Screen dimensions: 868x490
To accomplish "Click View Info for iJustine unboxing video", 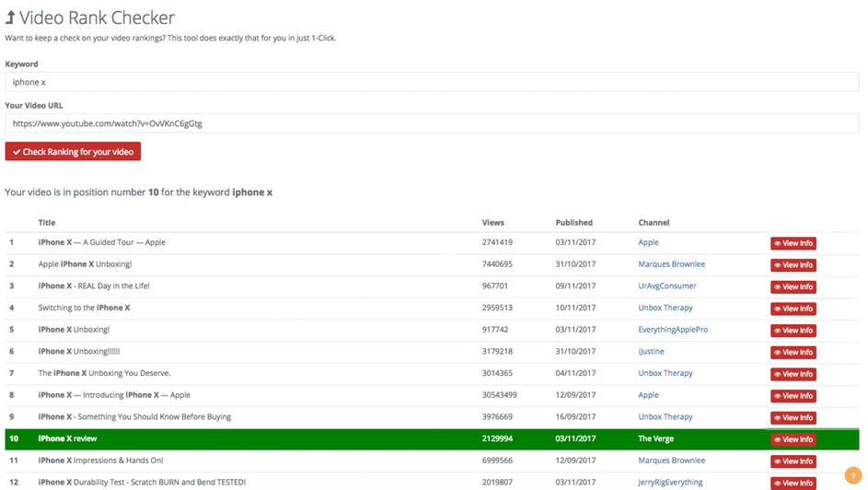I will 793,352.
